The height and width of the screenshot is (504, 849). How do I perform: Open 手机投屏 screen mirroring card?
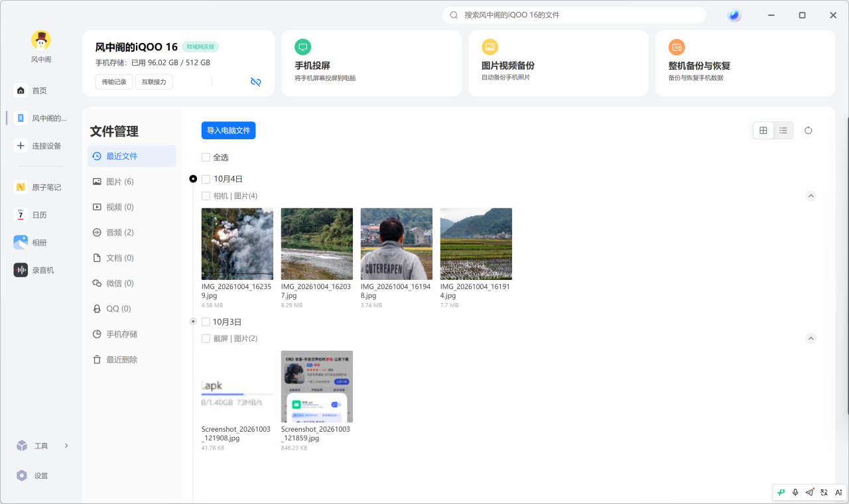tap(371, 63)
